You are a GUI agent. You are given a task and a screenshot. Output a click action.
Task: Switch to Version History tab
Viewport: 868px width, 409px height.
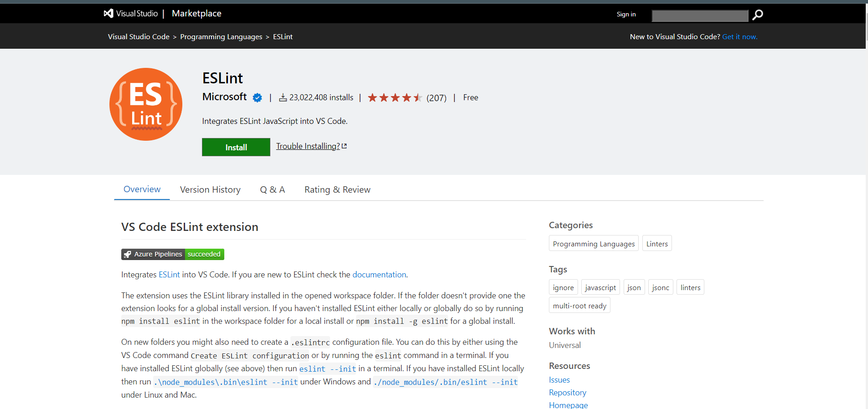[210, 190]
